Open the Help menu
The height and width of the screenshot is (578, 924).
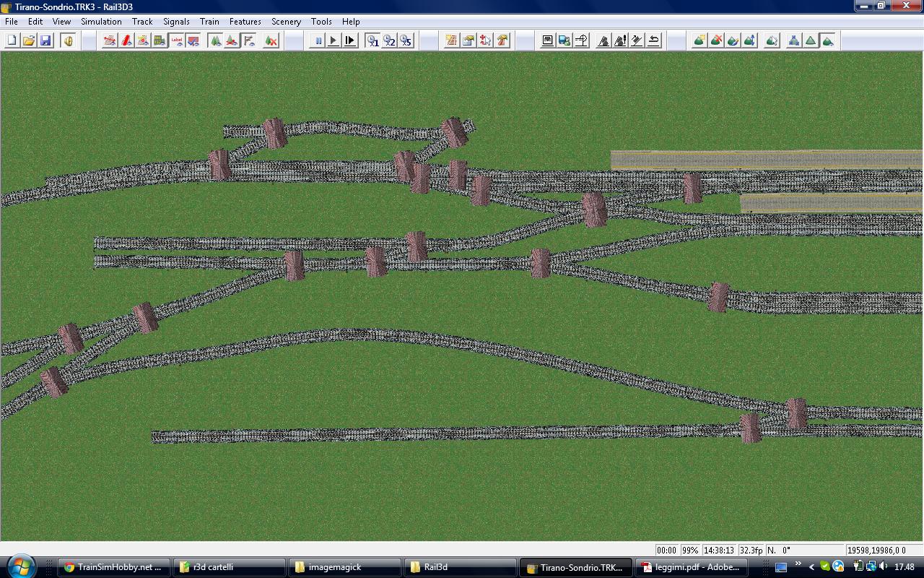(x=351, y=22)
